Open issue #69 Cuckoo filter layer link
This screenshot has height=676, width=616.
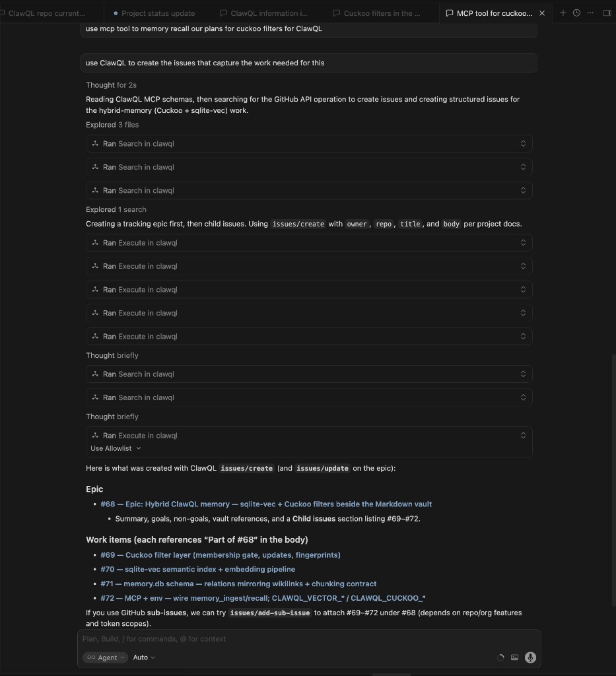pos(221,555)
